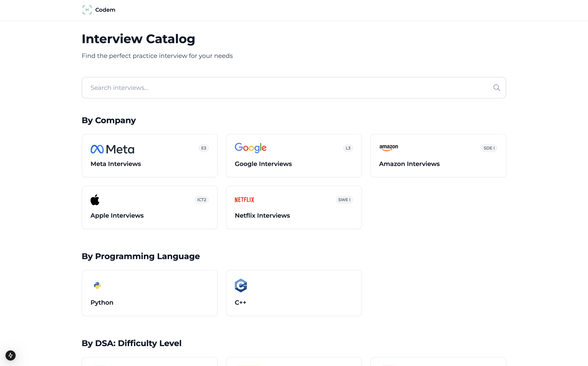
Task: Click the ICT2 level badge
Action: [x=201, y=200]
